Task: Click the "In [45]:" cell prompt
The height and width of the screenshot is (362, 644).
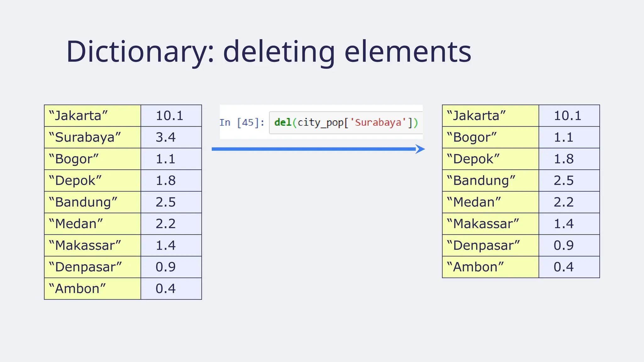Action: coord(242,122)
